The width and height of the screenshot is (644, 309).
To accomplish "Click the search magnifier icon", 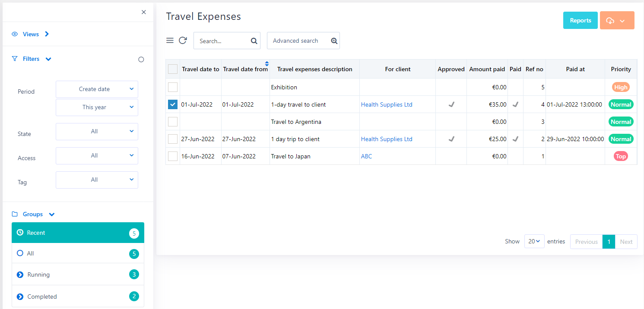I will [254, 41].
